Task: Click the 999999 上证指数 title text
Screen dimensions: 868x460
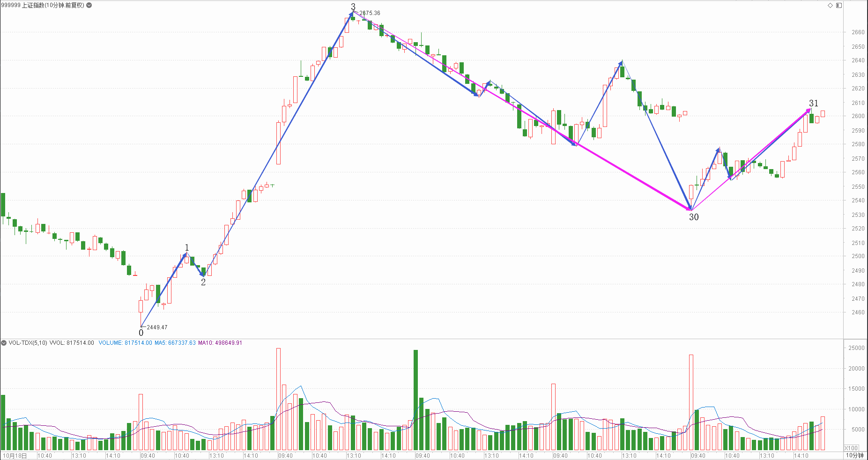Action: click(42, 5)
